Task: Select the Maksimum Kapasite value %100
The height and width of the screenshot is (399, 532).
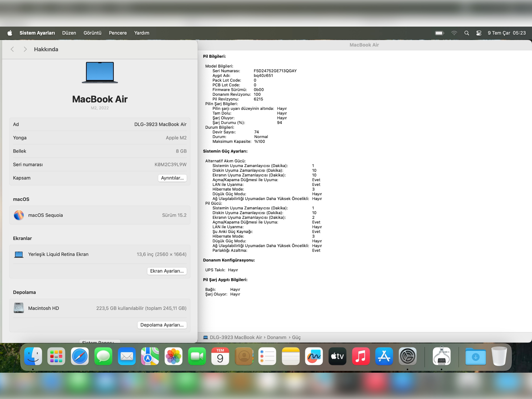Action: pyautogui.click(x=260, y=142)
